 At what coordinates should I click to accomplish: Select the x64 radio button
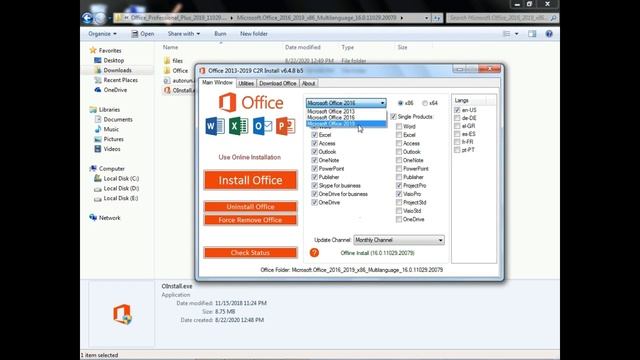tap(425, 103)
